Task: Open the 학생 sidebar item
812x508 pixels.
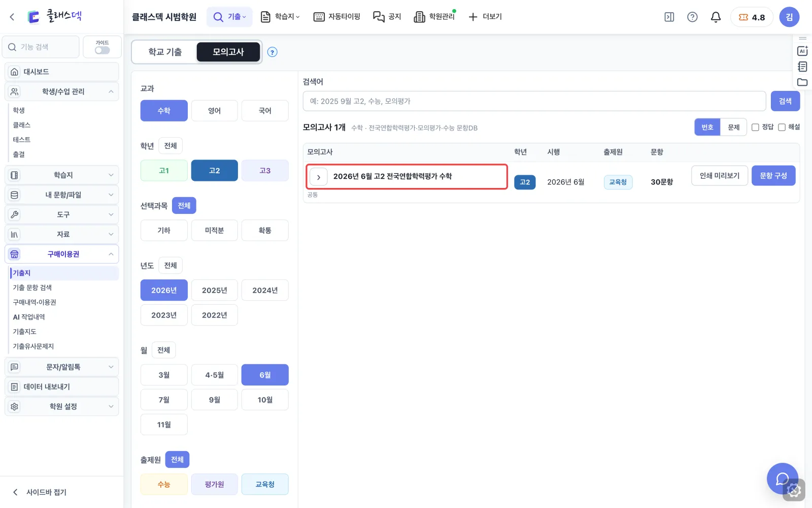Action: 19,110
